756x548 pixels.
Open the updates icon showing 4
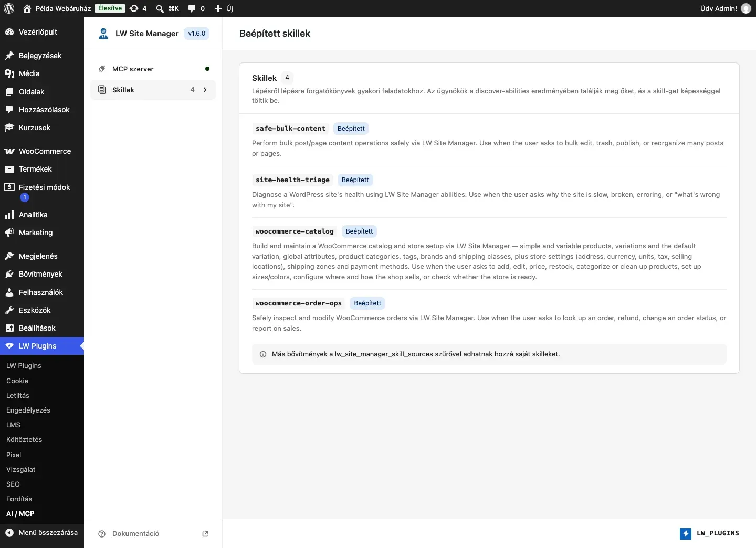coord(134,8)
